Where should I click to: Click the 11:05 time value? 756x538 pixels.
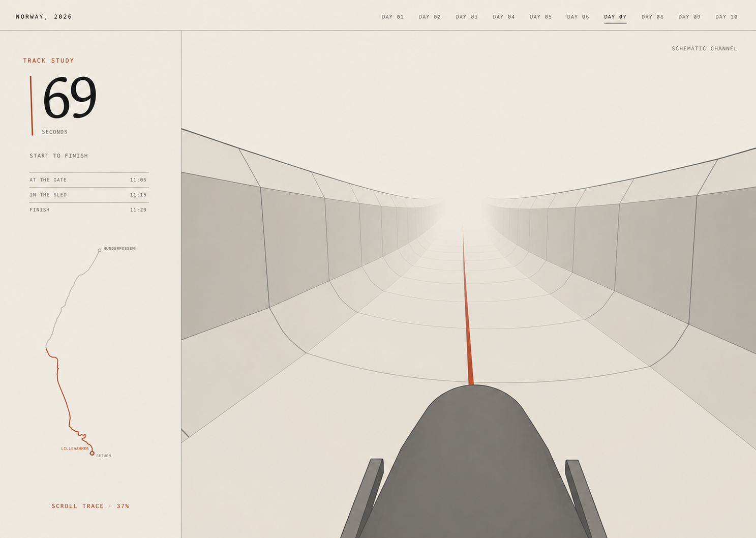tap(138, 180)
